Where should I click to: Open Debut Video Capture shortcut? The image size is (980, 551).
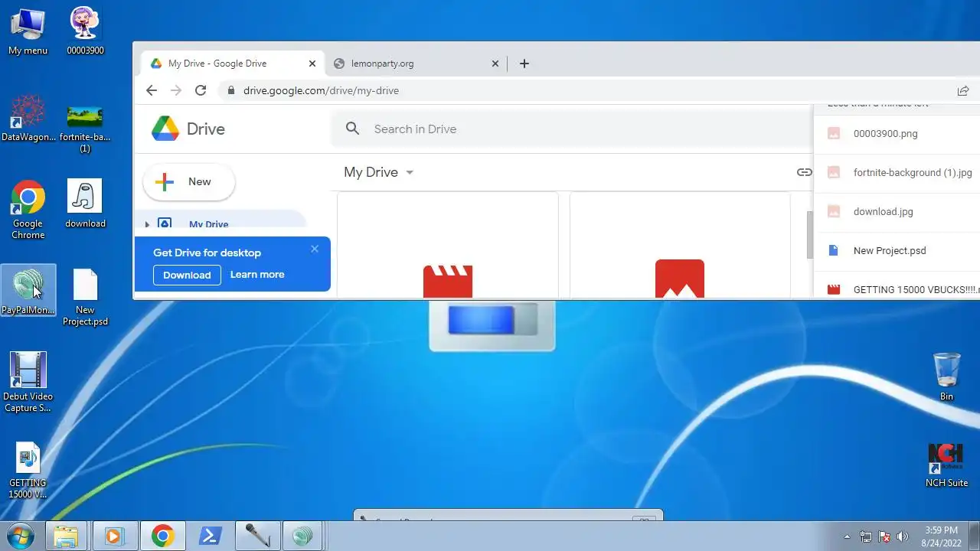click(28, 382)
